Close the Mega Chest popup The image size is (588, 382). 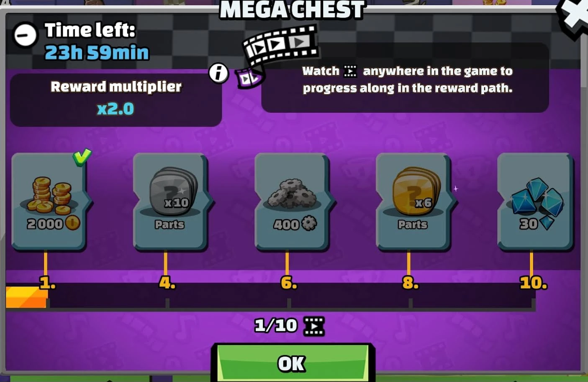pyautogui.click(x=574, y=17)
